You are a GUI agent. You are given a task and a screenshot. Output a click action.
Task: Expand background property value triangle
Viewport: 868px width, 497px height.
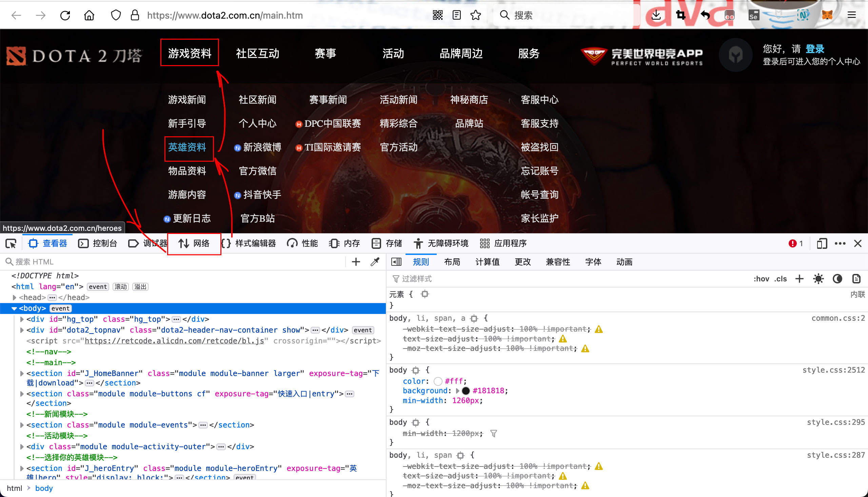point(457,391)
